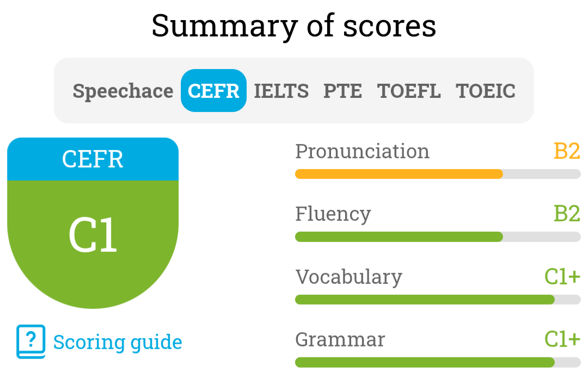
Task: Click the Vocabulary progress bar
Action: click(425, 300)
